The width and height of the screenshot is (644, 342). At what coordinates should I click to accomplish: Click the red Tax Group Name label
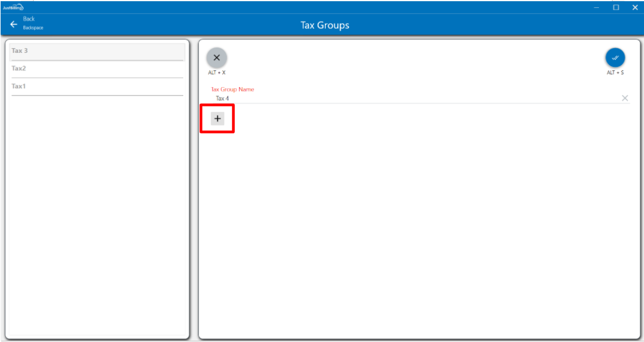point(232,90)
